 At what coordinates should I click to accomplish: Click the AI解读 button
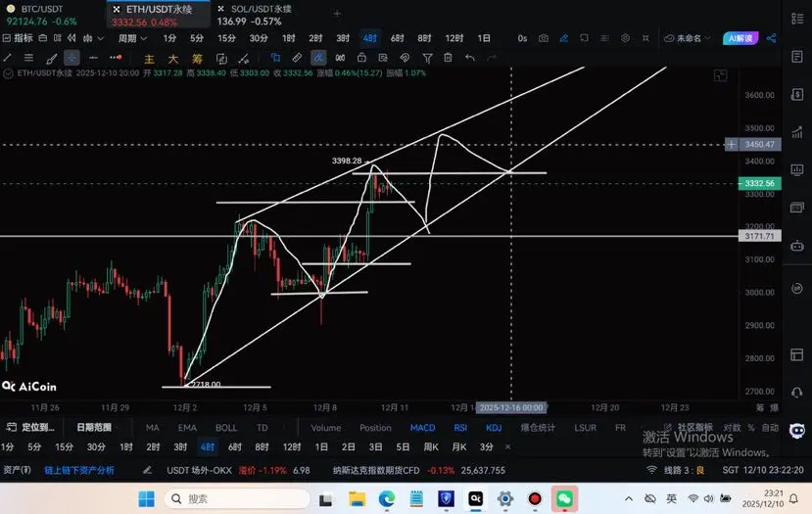click(x=740, y=38)
